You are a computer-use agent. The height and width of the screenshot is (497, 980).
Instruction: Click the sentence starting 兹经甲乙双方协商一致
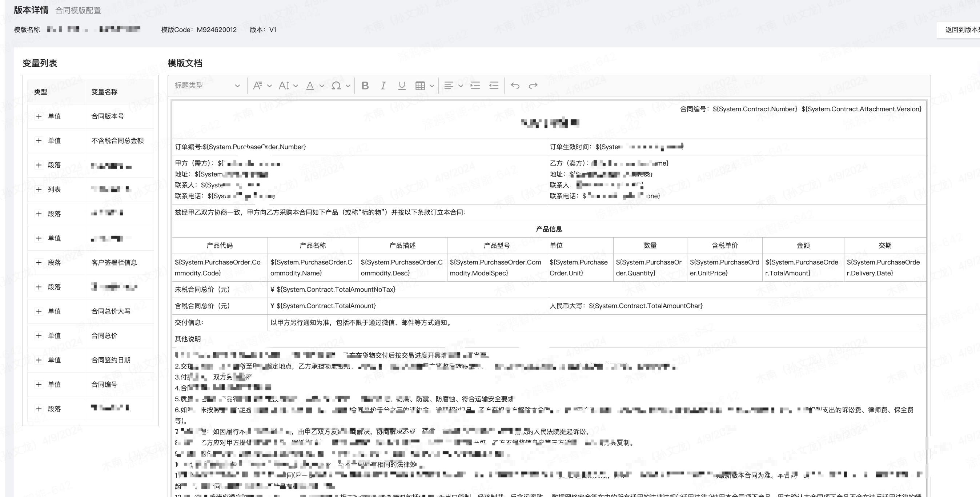320,212
